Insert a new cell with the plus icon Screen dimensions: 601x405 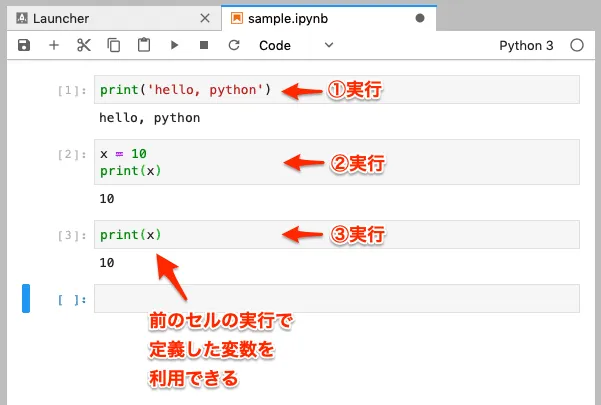pos(54,45)
